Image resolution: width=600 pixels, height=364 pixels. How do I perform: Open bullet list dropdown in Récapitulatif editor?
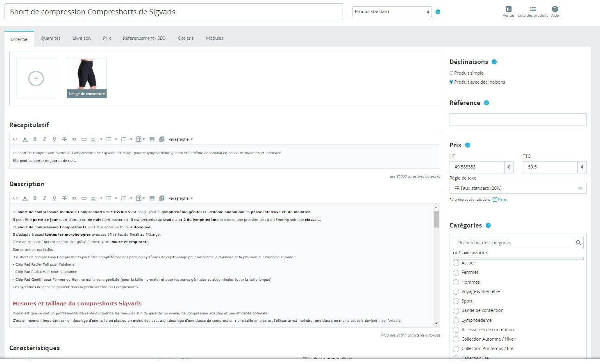coord(111,139)
